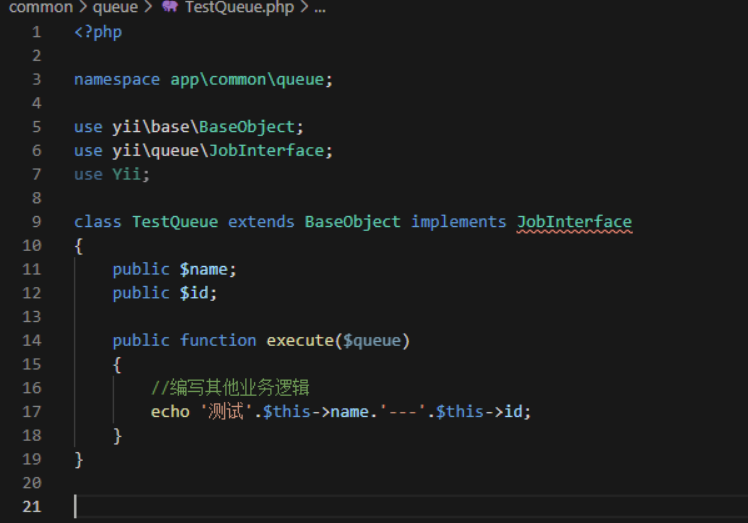Click the '$name' property on line 11

(204, 270)
